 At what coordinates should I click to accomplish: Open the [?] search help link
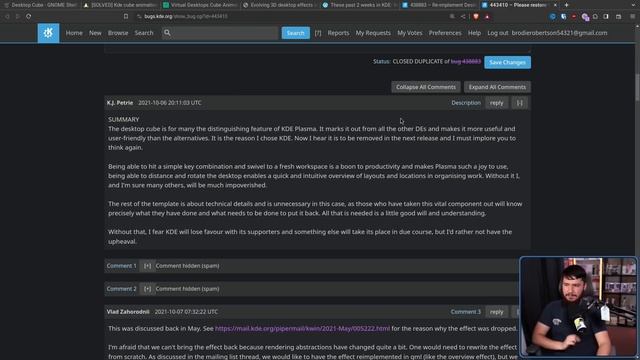[318, 33]
